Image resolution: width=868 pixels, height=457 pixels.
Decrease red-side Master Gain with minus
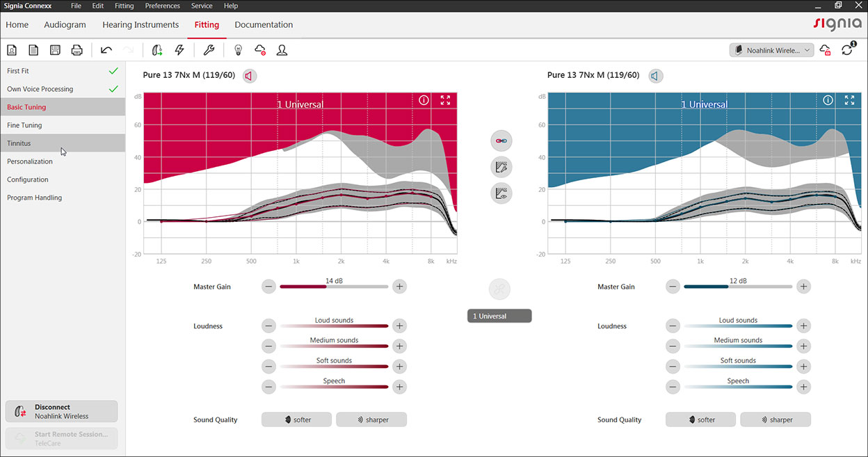click(x=268, y=286)
